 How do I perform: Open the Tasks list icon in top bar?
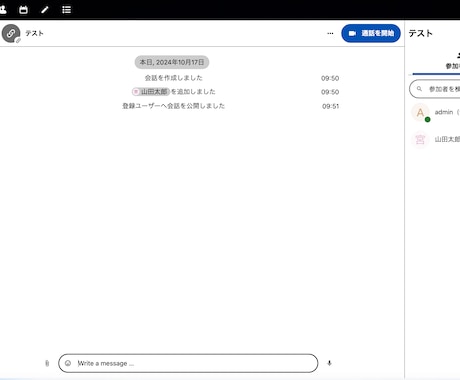(x=66, y=10)
